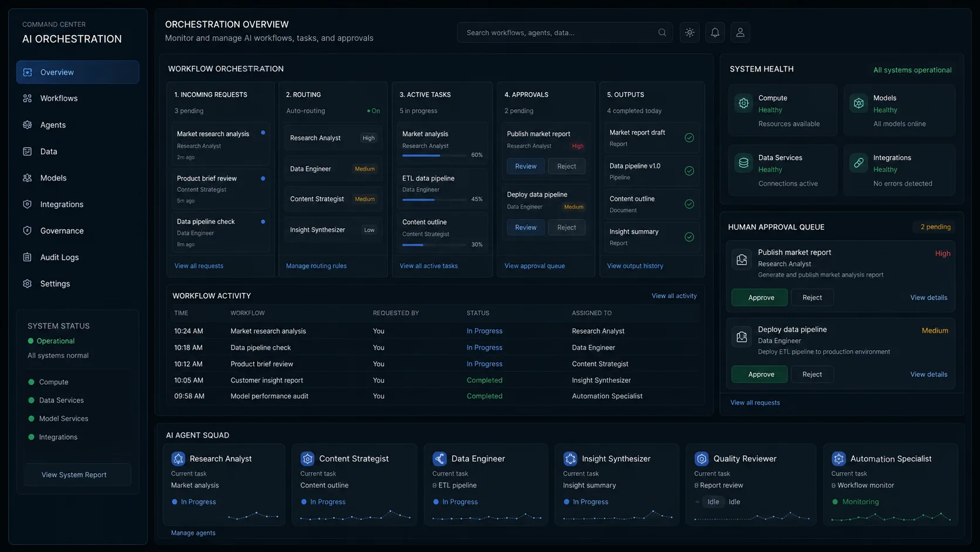Click the Integrations link icon in System Health
This screenshot has width=980, height=552.
(x=859, y=163)
